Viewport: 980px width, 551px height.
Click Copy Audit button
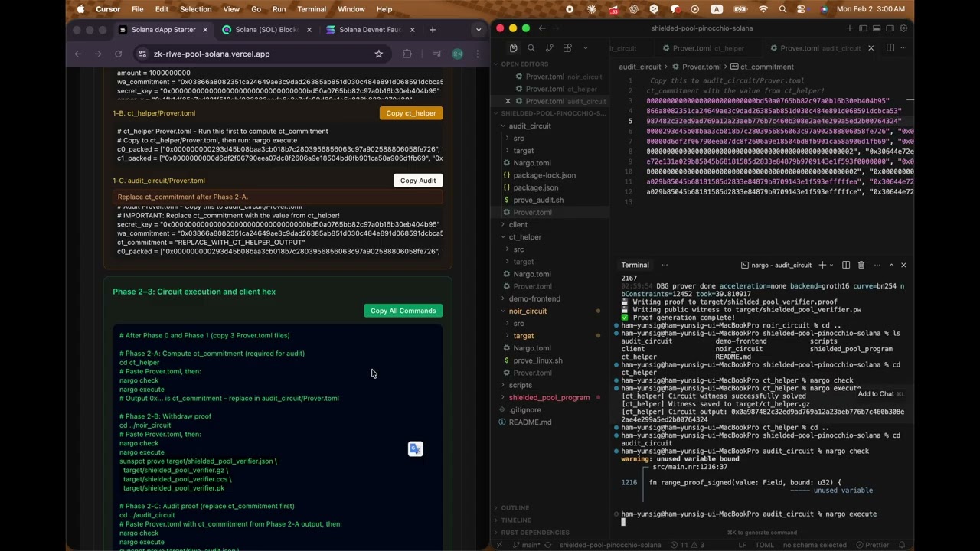[418, 181]
